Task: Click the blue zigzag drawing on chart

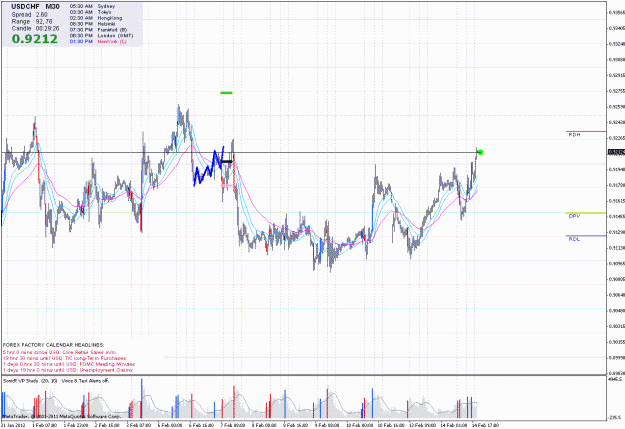Action: click(208, 166)
